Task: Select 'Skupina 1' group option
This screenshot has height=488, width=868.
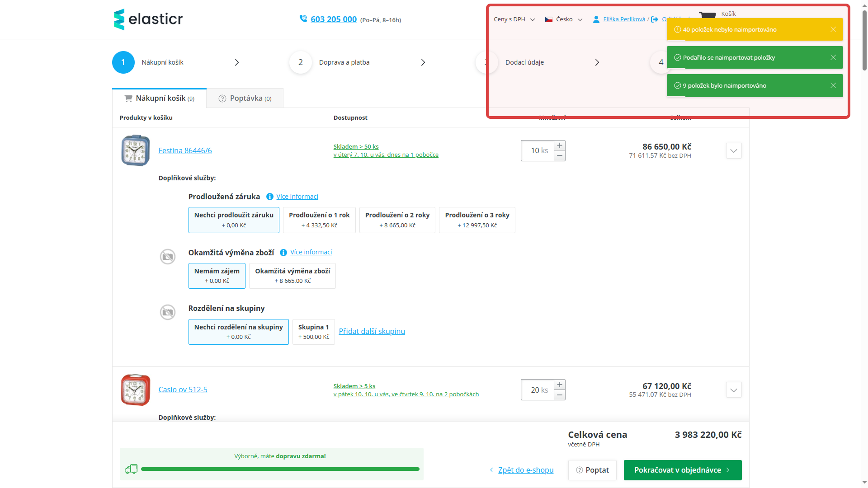Action: (x=313, y=332)
